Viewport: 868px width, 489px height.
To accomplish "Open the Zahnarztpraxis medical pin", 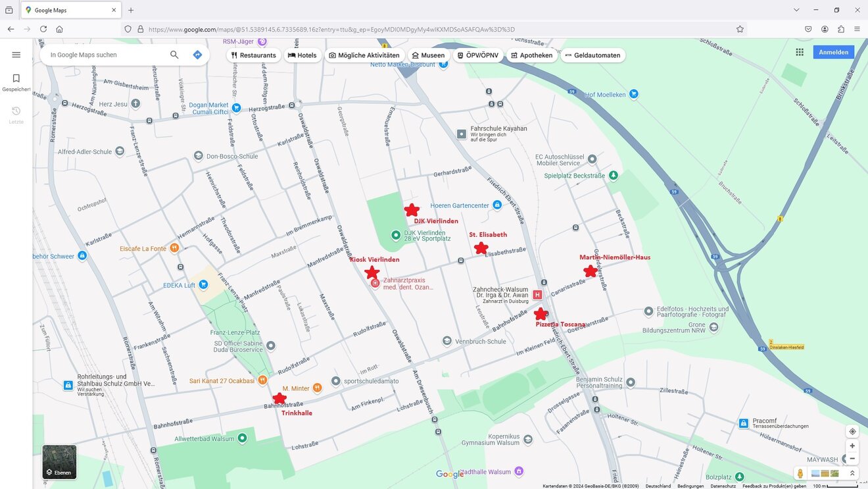I will pos(375,283).
